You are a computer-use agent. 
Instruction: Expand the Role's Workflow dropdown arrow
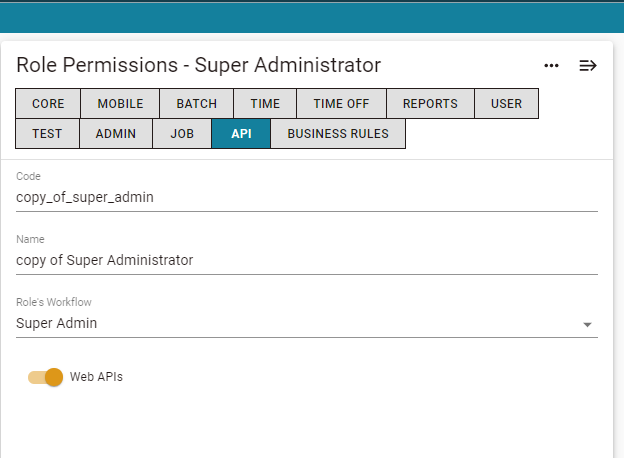587,325
